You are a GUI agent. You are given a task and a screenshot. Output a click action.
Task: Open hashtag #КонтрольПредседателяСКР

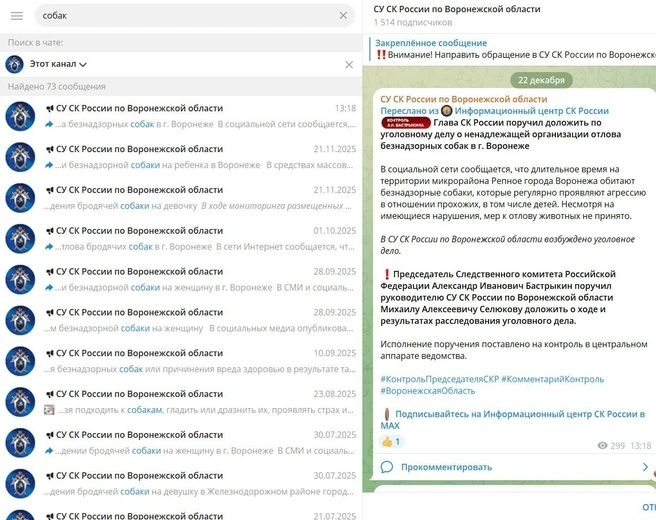click(x=440, y=379)
